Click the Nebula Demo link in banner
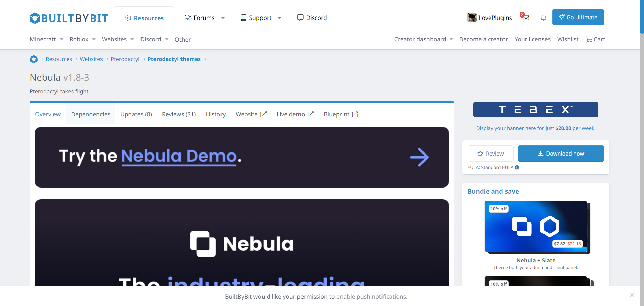The height and width of the screenshot is (306, 644). point(179,156)
